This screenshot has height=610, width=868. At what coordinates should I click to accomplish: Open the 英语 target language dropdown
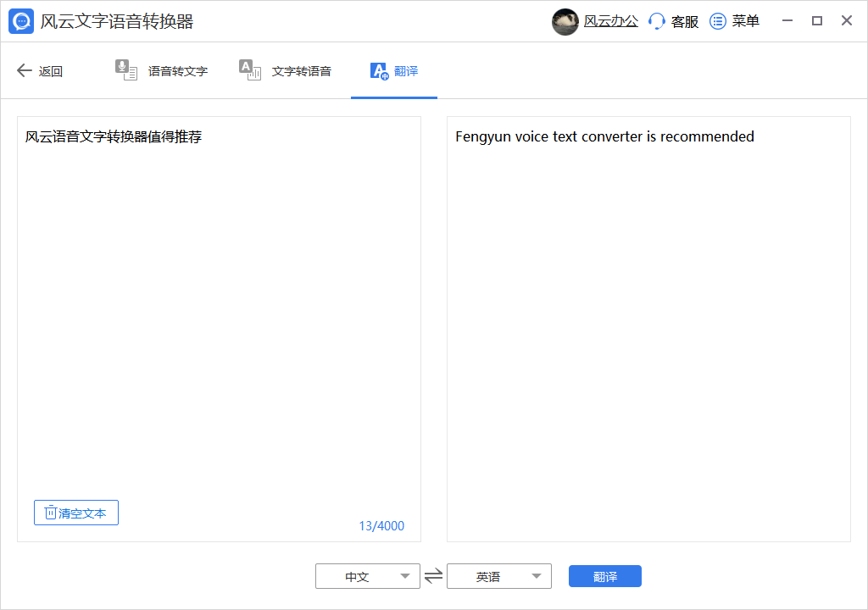[x=499, y=576]
